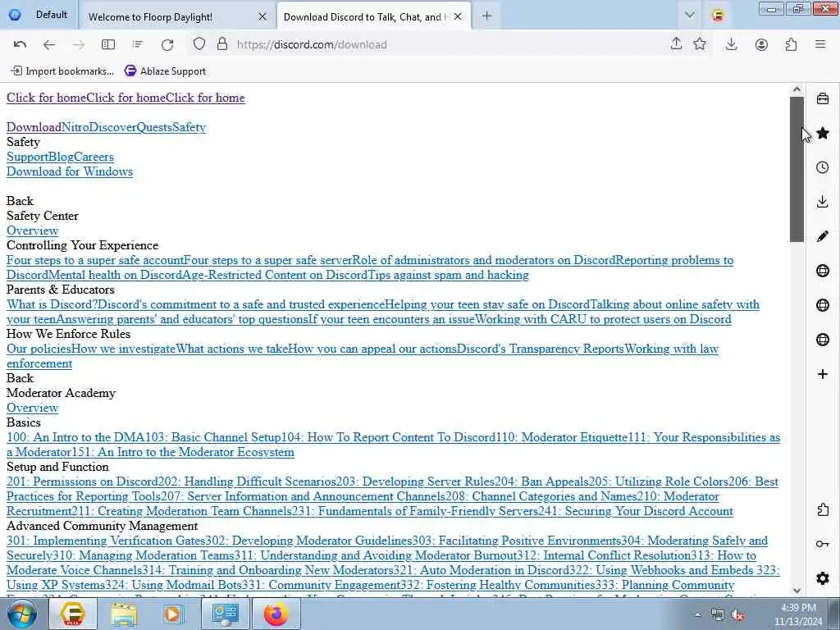The image size is (840, 630).
Task: Go back one page
Action: point(48,44)
